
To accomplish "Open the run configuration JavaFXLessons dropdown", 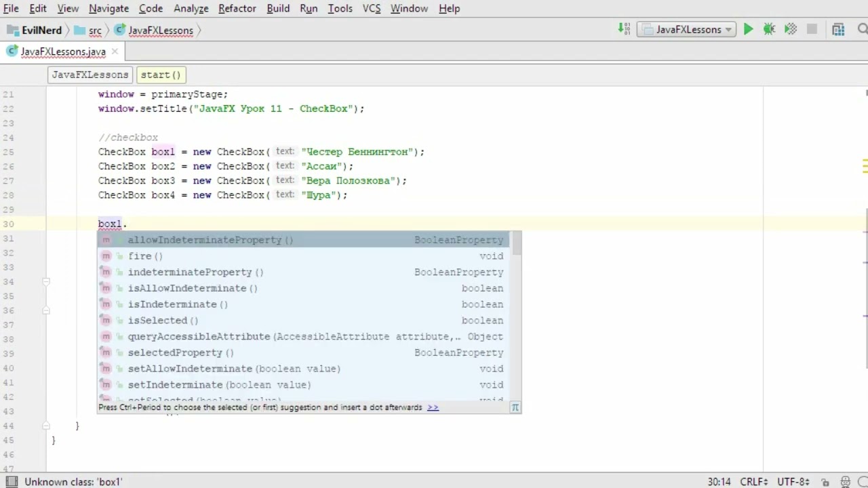I will point(686,30).
